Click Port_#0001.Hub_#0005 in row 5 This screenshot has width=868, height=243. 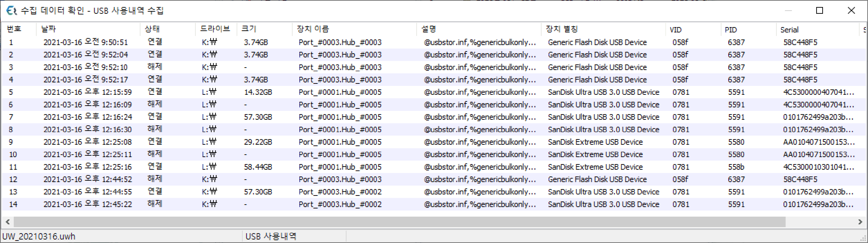tap(340, 92)
